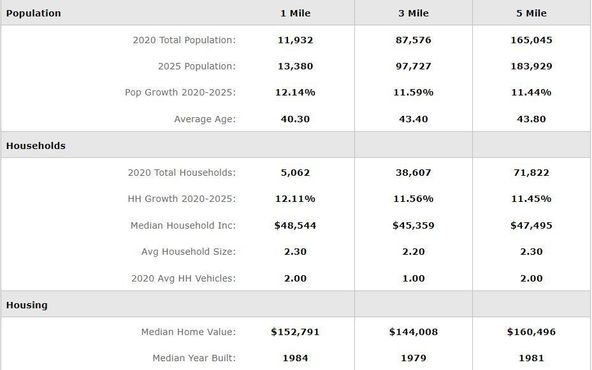Select the Housing section header

click(x=26, y=305)
